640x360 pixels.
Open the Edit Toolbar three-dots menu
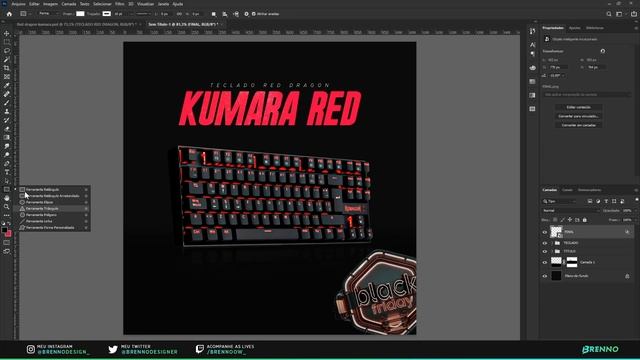point(7,215)
